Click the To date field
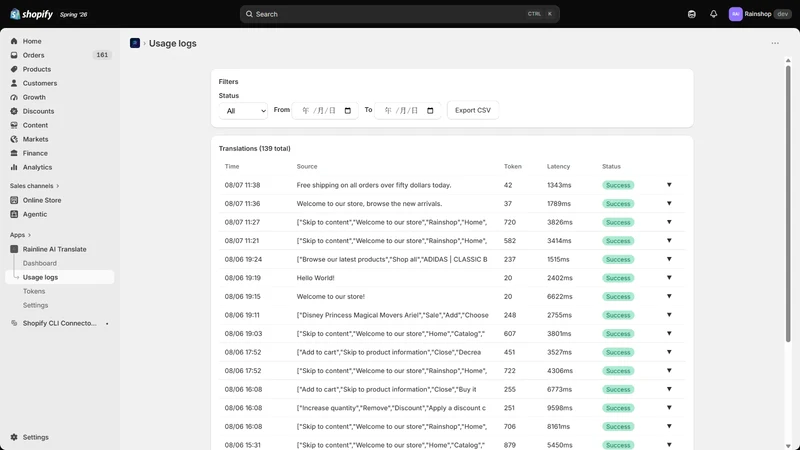 click(408, 111)
